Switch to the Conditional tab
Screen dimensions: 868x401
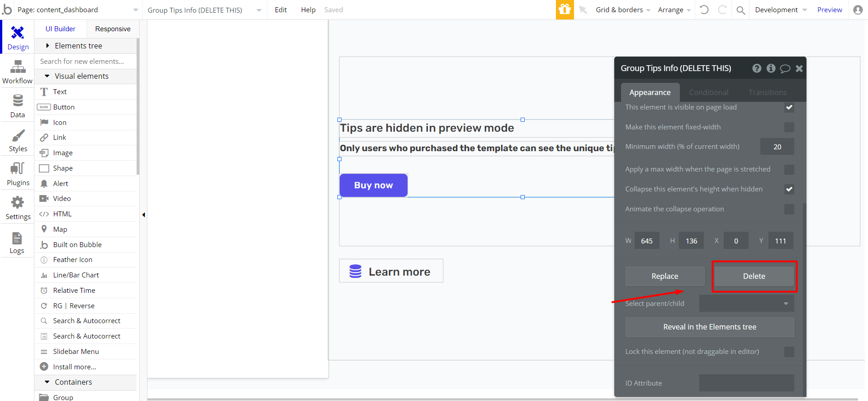pos(708,92)
